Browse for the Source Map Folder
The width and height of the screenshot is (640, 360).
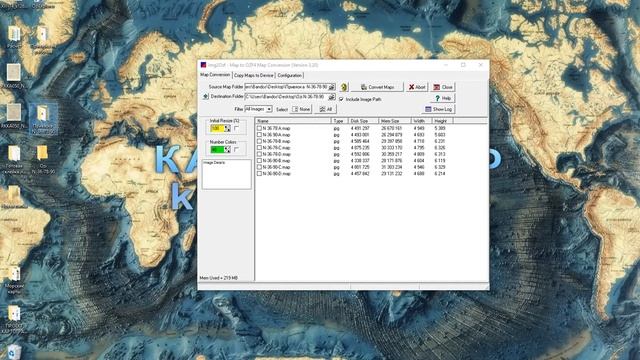[332, 87]
